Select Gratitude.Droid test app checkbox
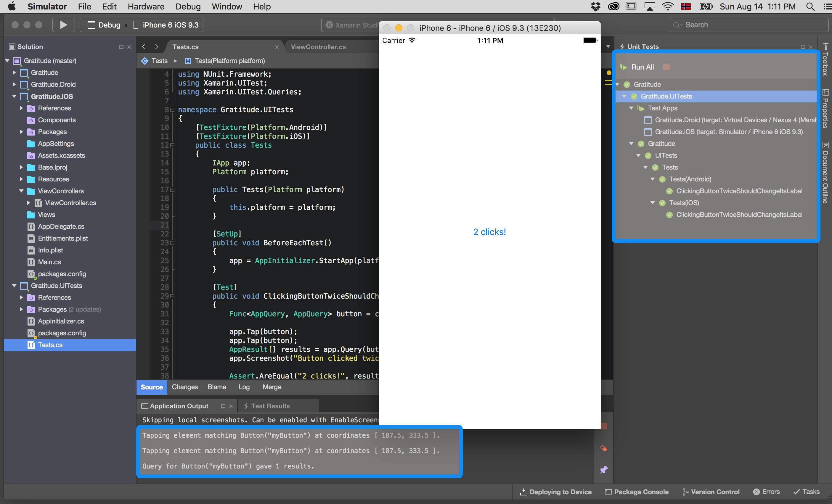 click(648, 120)
